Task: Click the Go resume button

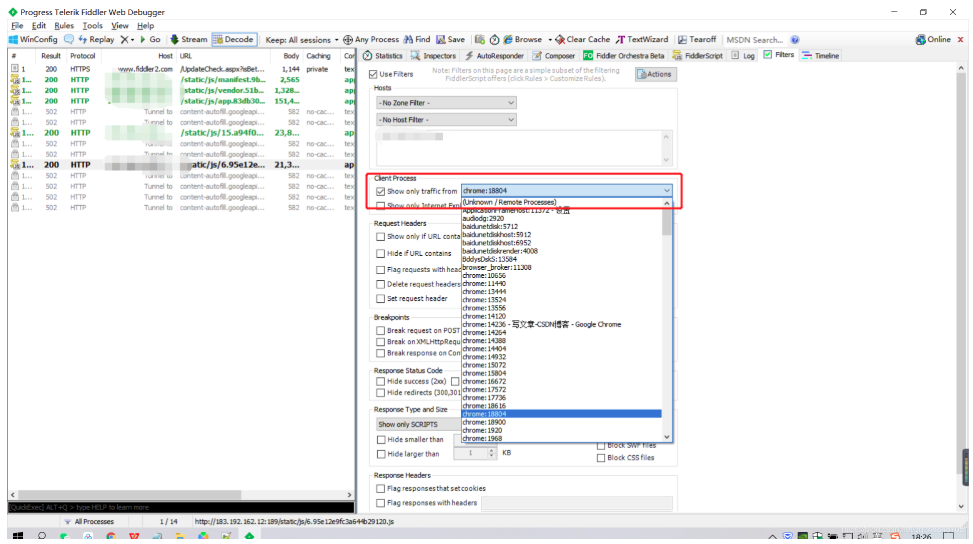Action: pyautogui.click(x=150, y=39)
